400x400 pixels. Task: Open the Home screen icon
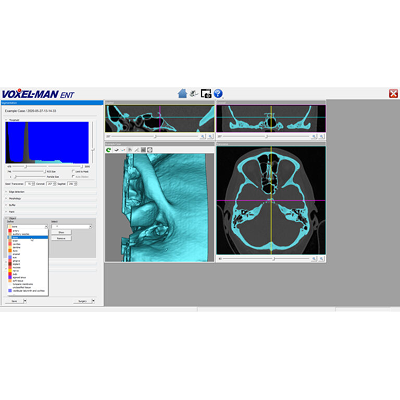click(182, 93)
